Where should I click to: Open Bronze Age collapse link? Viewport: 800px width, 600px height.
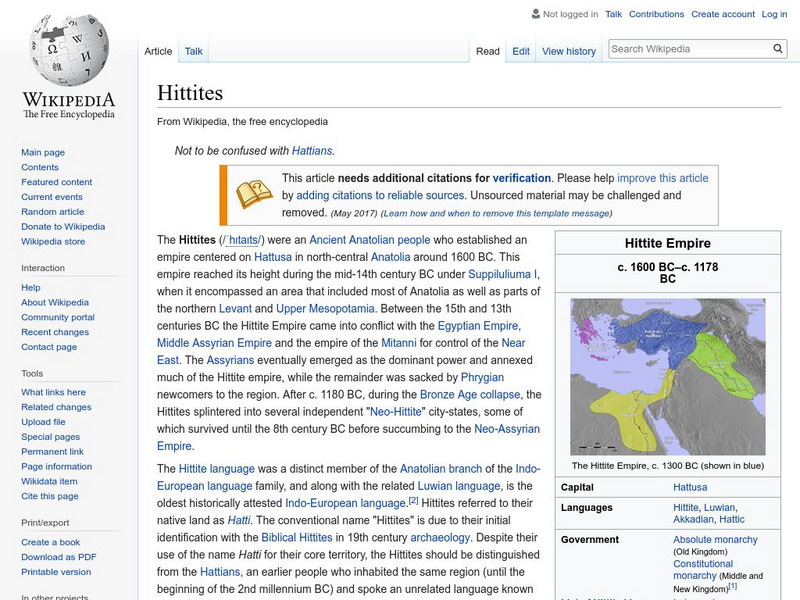click(470, 394)
